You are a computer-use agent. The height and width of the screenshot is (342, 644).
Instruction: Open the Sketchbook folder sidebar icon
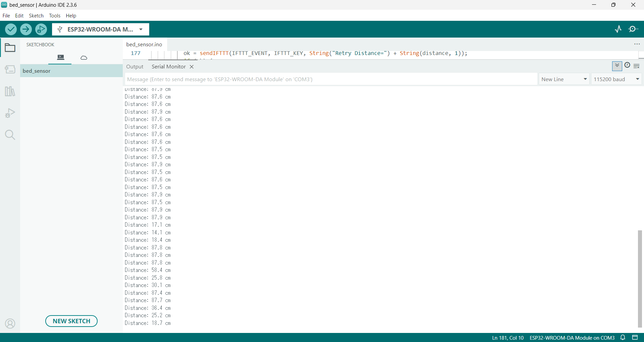tap(10, 48)
